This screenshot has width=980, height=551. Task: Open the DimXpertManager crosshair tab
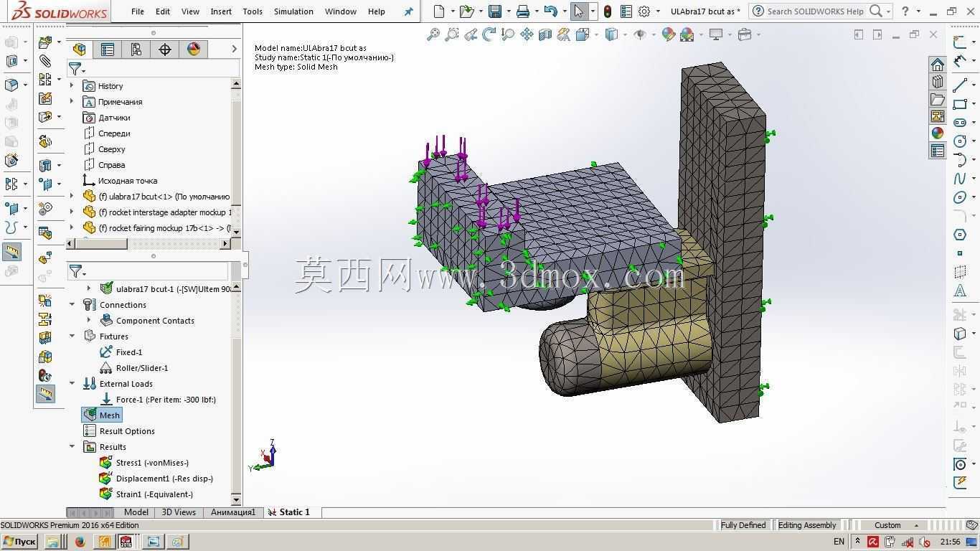point(165,49)
